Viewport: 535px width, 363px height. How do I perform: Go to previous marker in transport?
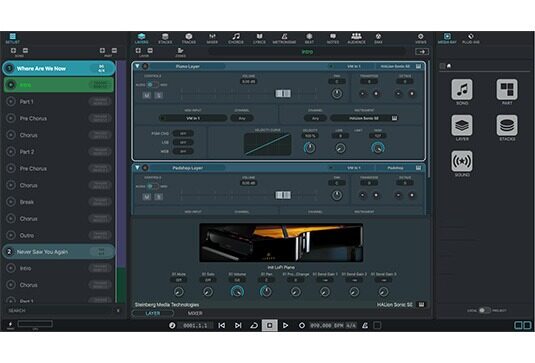point(221,325)
